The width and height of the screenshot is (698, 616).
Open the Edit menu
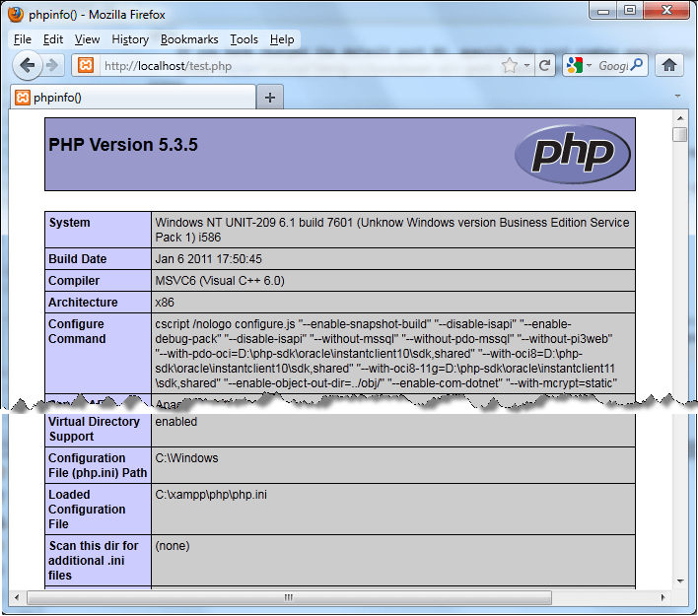[x=53, y=39]
